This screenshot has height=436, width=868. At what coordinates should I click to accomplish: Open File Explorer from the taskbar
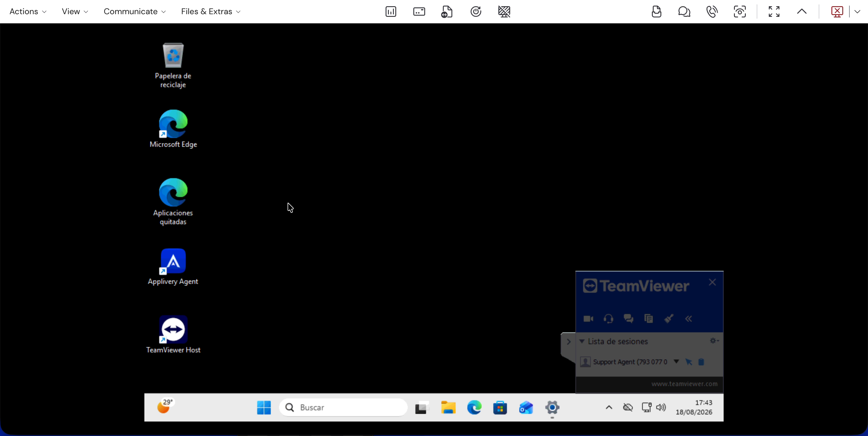click(x=448, y=408)
